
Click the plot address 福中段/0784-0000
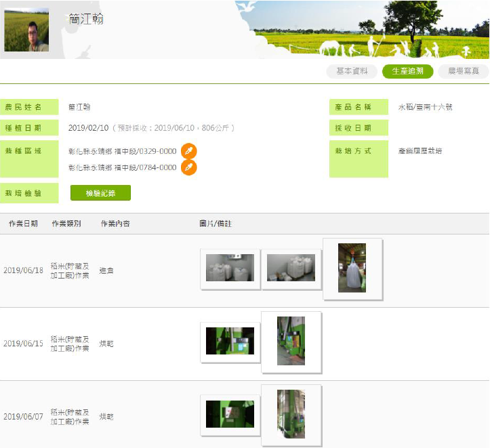coord(123,168)
